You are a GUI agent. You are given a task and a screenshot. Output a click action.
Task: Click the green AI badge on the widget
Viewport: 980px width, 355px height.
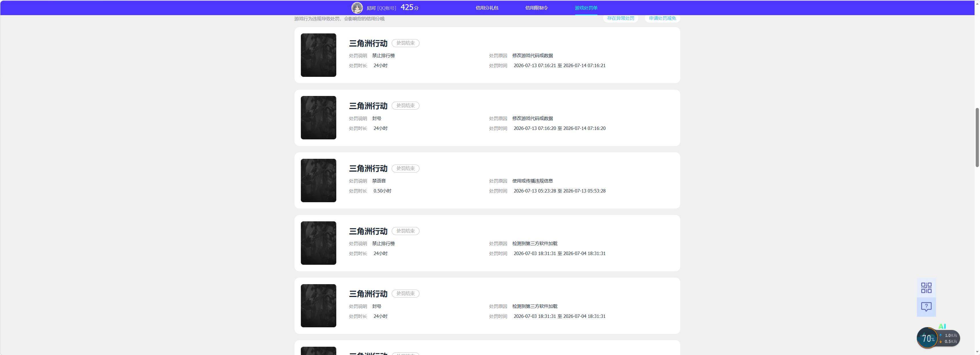pos(942,326)
